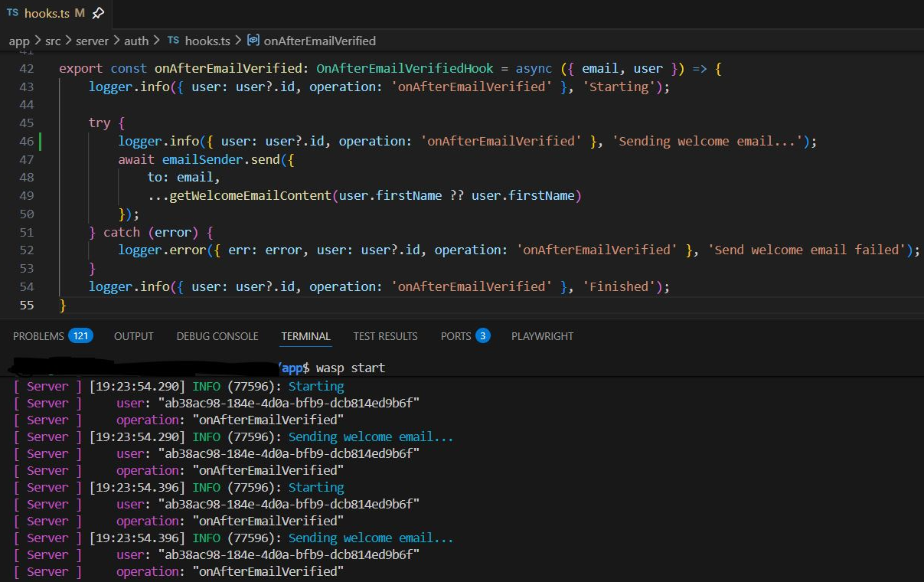
Task: Click the 'wasp start' command in terminal
Action: click(x=351, y=368)
